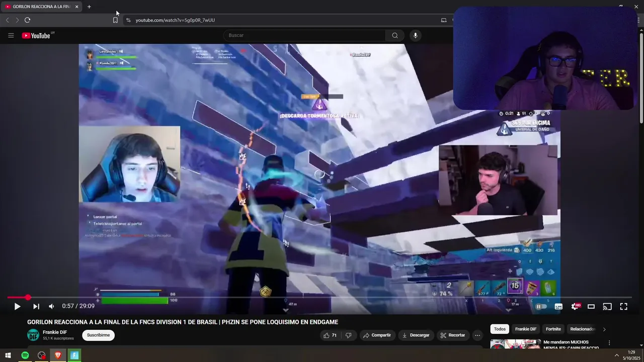Select the Relacionados filter chip
The image size is (644, 362).
pyautogui.click(x=582, y=329)
